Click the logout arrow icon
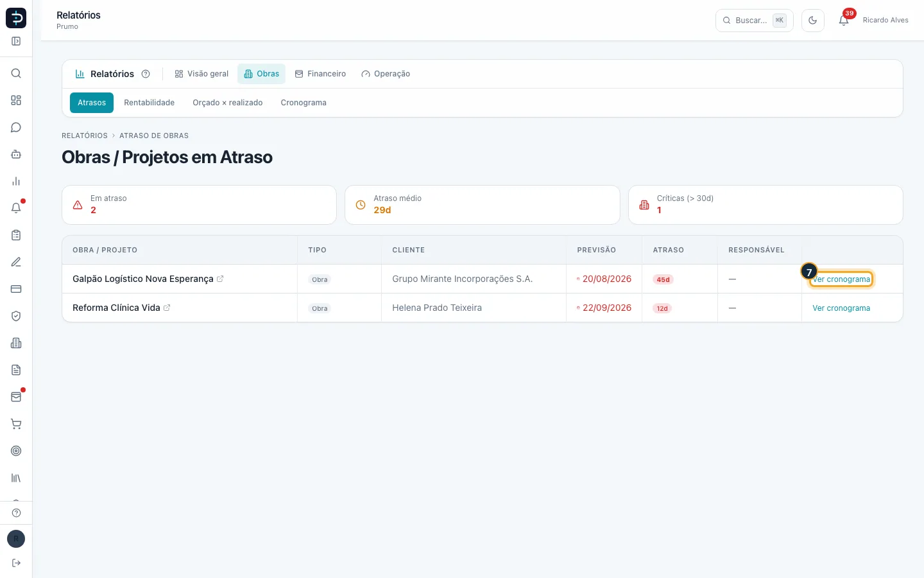This screenshot has height=578, width=924. [16, 563]
